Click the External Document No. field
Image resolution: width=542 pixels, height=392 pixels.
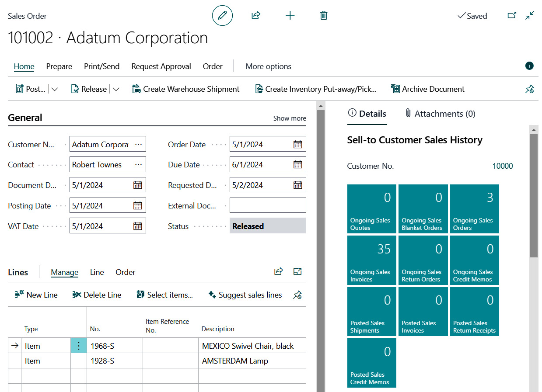(268, 205)
